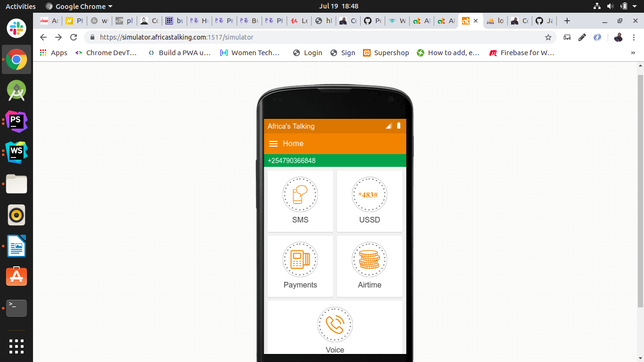Reload the simulator page
The image size is (644, 362).
pyautogui.click(x=74, y=37)
